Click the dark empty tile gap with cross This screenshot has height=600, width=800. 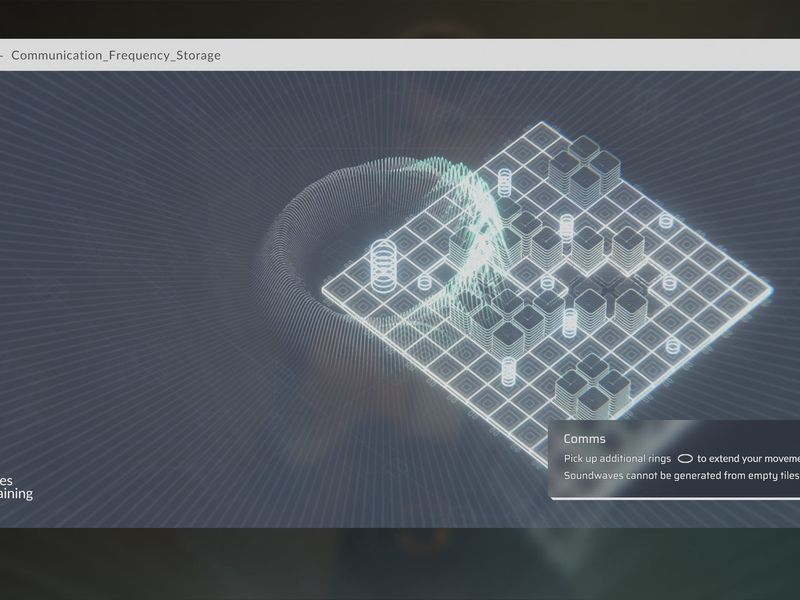[x=607, y=289]
